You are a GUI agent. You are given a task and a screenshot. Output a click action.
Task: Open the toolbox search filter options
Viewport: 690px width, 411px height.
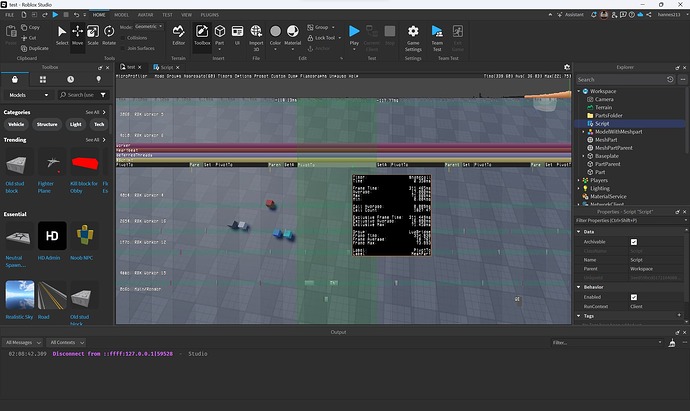click(x=103, y=95)
